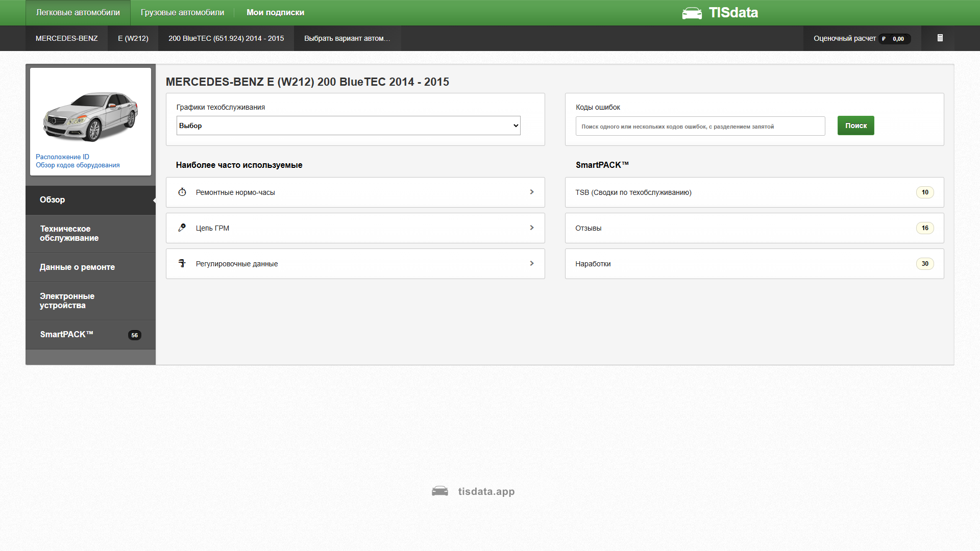This screenshot has width=980, height=551.
Task: Click the footer tisdata.app car icon
Action: (x=440, y=491)
